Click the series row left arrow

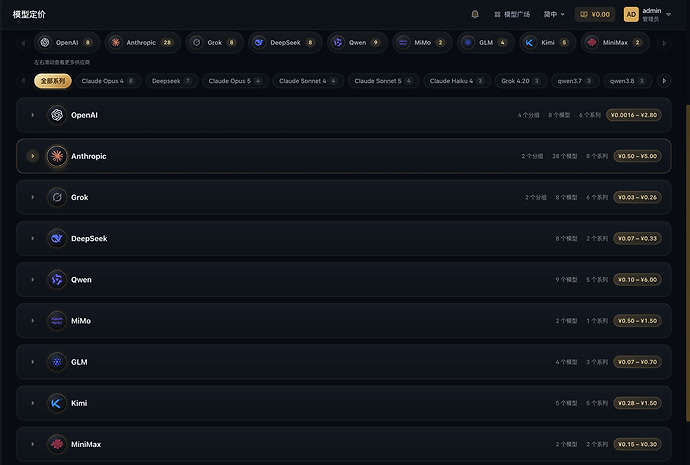[23, 81]
